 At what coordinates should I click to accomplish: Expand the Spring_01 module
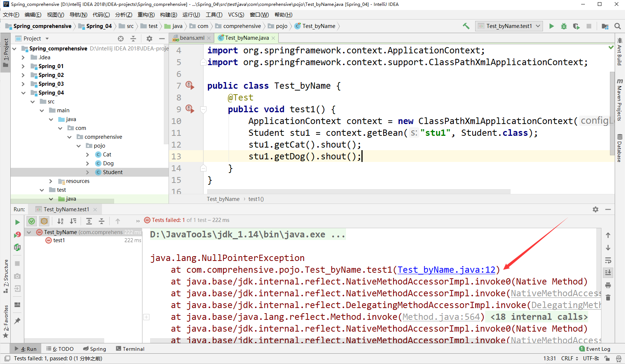tap(23, 66)
